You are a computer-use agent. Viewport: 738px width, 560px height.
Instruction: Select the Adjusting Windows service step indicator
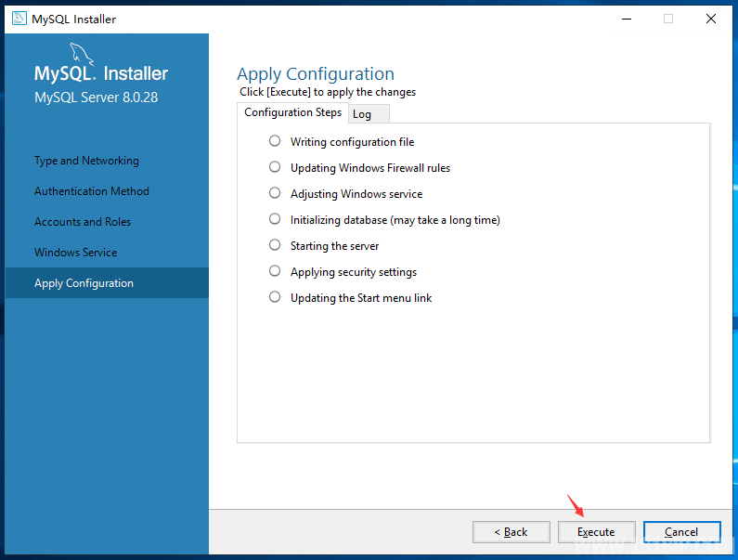point(275,192)
